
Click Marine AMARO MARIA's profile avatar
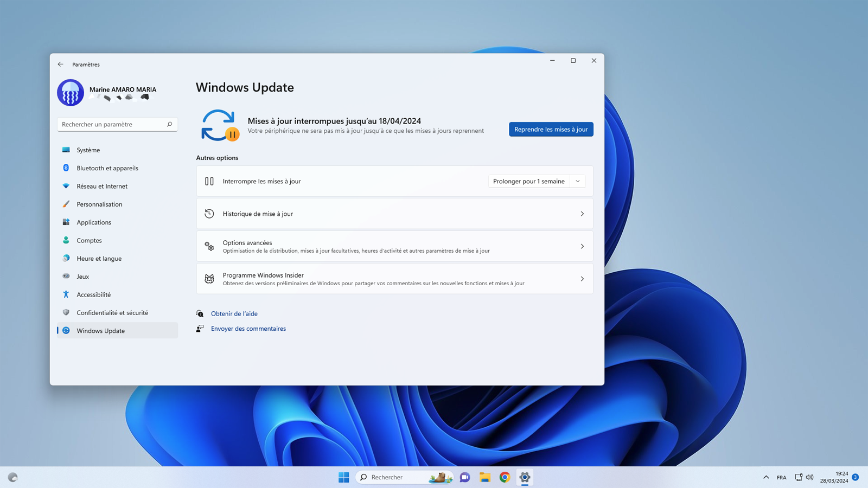pos(71,92)
